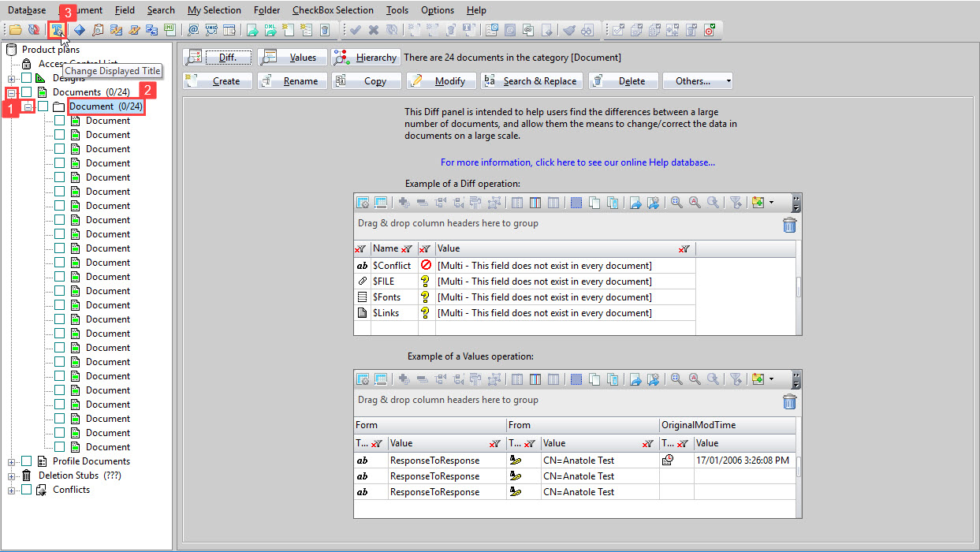Screen dimensions: 980x552
Task: Click the Rename button
Action: click(292, 80)
